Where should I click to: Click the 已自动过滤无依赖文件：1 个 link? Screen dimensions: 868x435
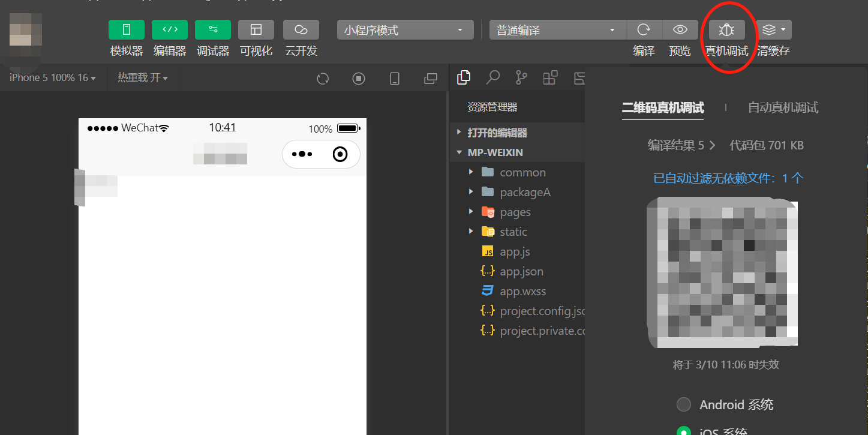point(728,178)
